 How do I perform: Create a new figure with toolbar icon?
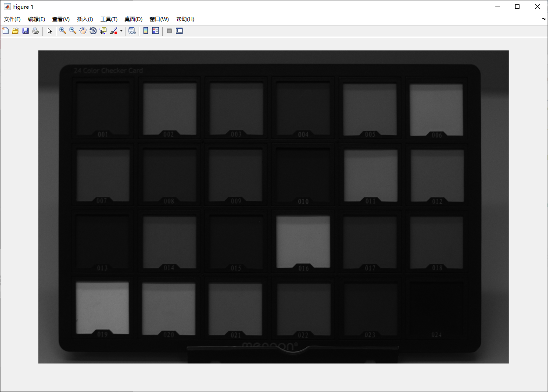[x=5, y=31]
